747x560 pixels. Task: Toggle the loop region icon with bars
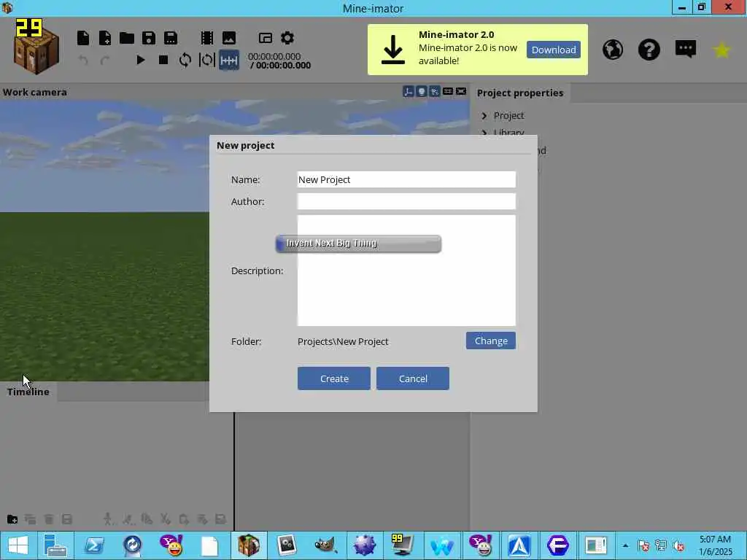tap(206, 60)
